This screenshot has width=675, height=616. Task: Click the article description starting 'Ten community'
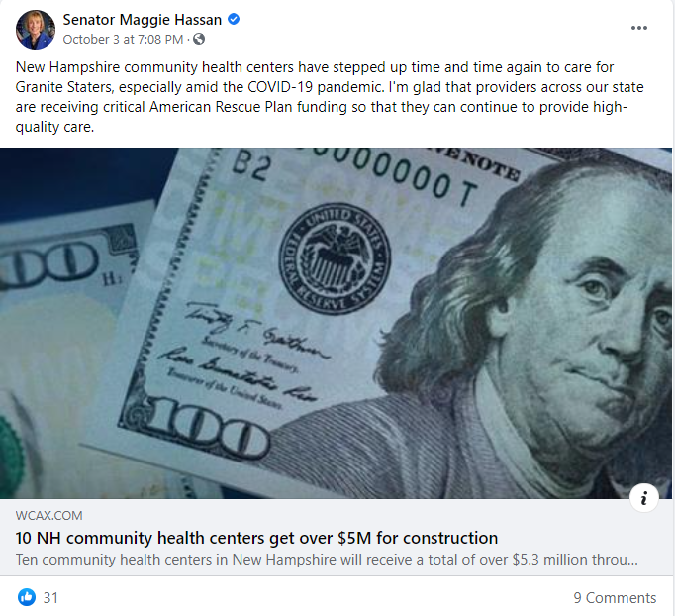click(x=327, y=560)
